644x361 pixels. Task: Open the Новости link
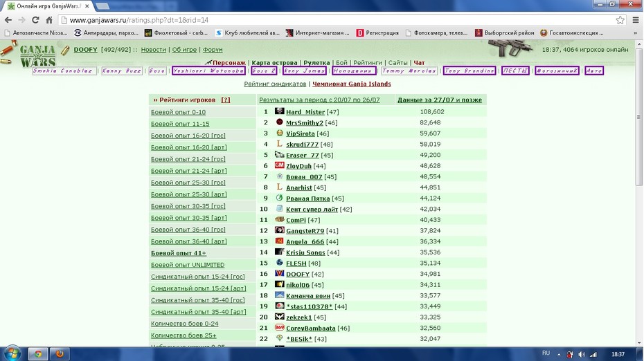pyautogui.click(x=154, y=50)
